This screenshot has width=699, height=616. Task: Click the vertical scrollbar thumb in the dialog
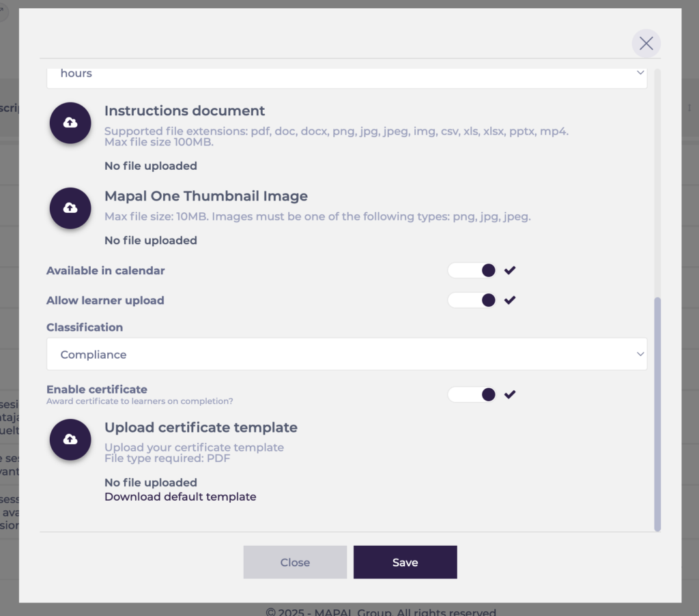coord(657,413)
